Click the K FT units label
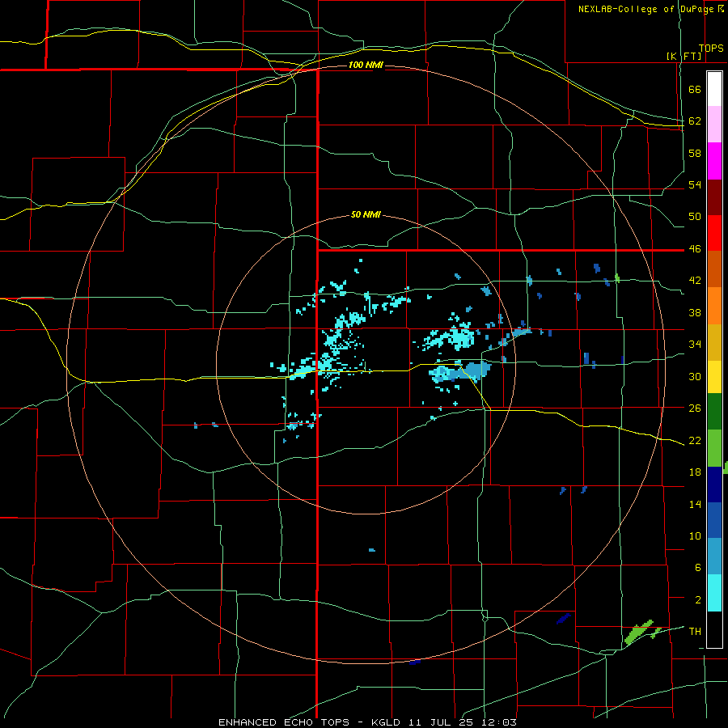Screen dimensions: 728x728 pos(684,56)
